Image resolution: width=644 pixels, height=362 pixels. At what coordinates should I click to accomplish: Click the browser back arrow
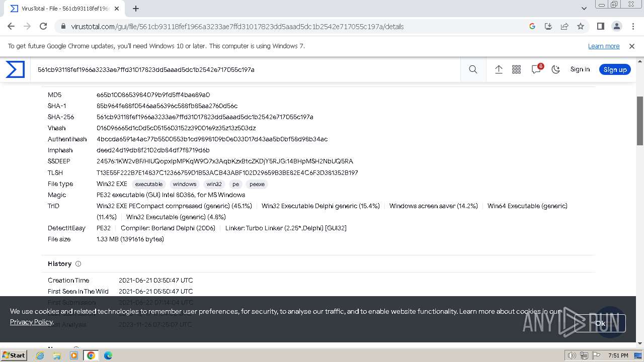point(11,26)
